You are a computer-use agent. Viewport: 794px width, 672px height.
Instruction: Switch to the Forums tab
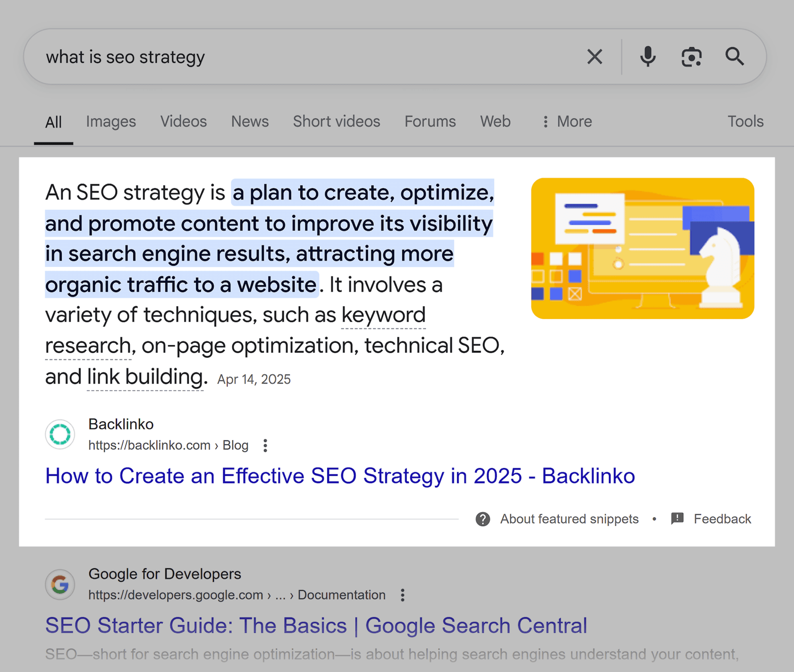pos(430,122)
